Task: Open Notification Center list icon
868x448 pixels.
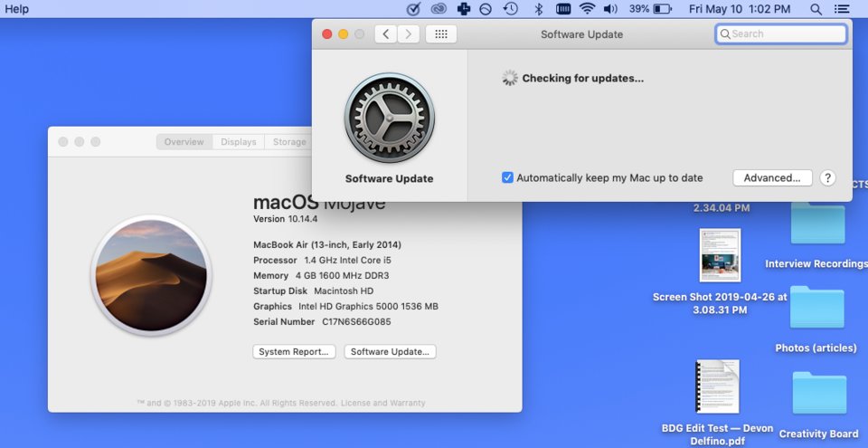Action: click(842, 9)
